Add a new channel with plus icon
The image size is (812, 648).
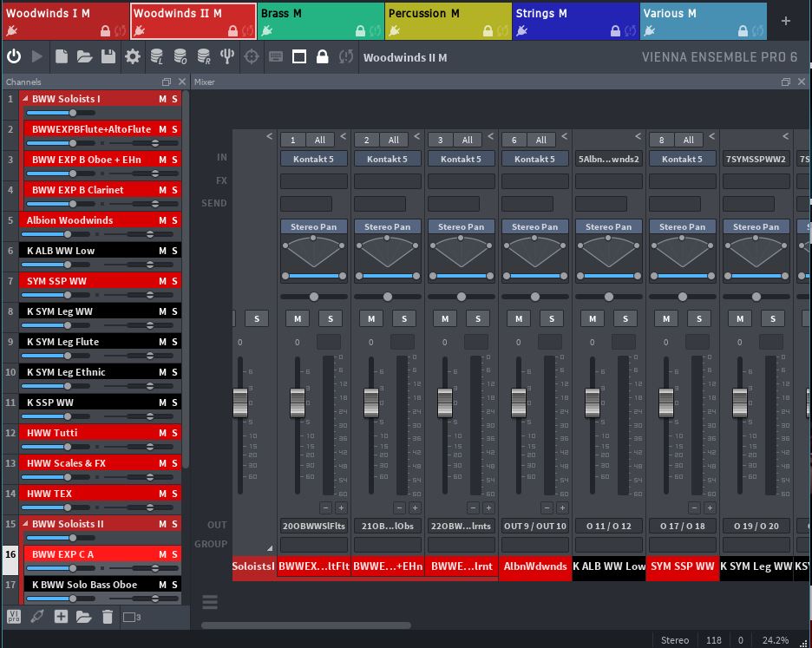(61, 617)
